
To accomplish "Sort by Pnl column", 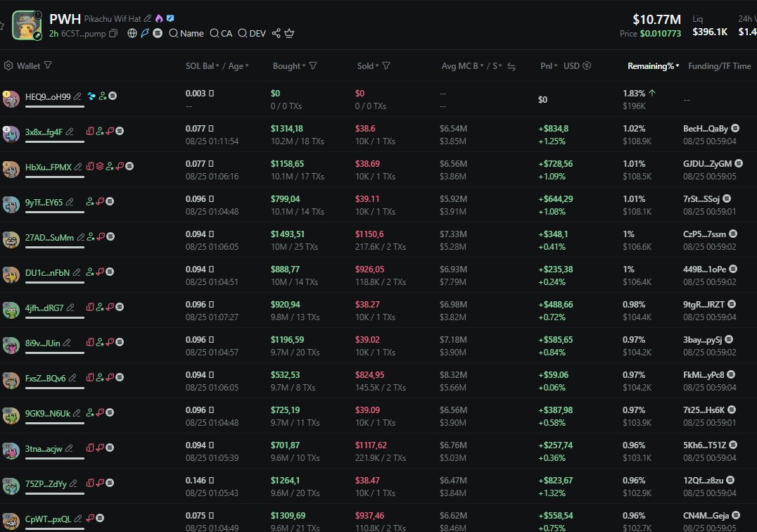I will 549,65.
